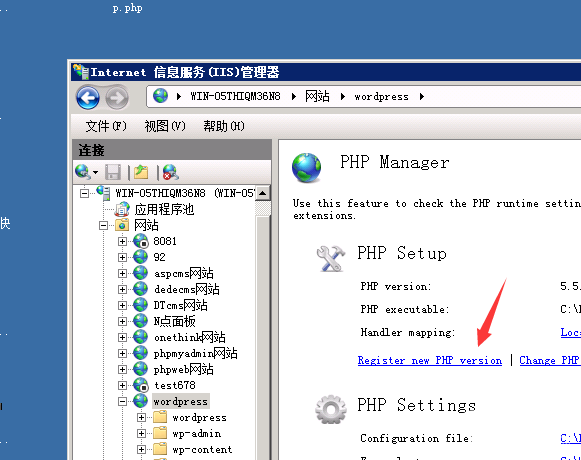The image size is (581, 460).
Task: Select the 应用程序池 application pools node
Action: (x=164, y=209)
